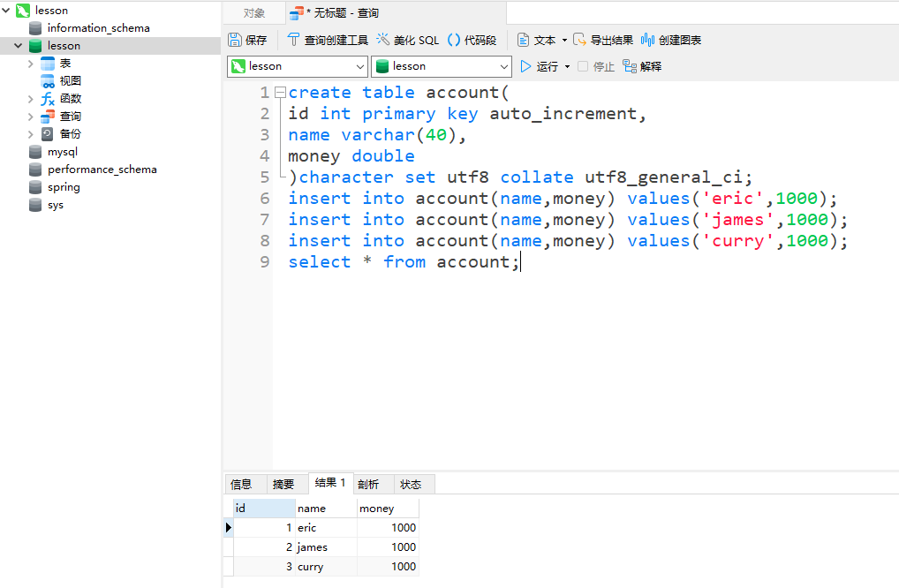Click the green lesson database icon

35,46
